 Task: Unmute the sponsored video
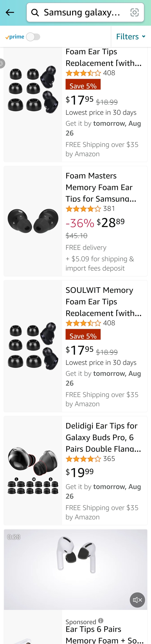[137, 600]
